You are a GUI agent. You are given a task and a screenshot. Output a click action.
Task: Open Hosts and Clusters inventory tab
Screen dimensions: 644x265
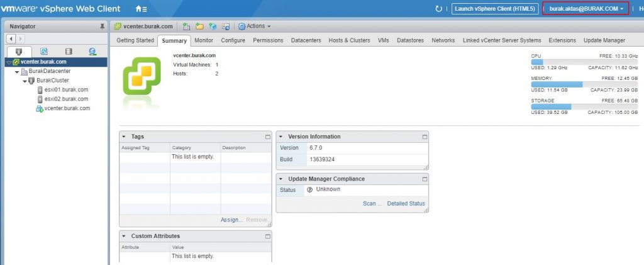pyautogui.click(x=18, y=52)
